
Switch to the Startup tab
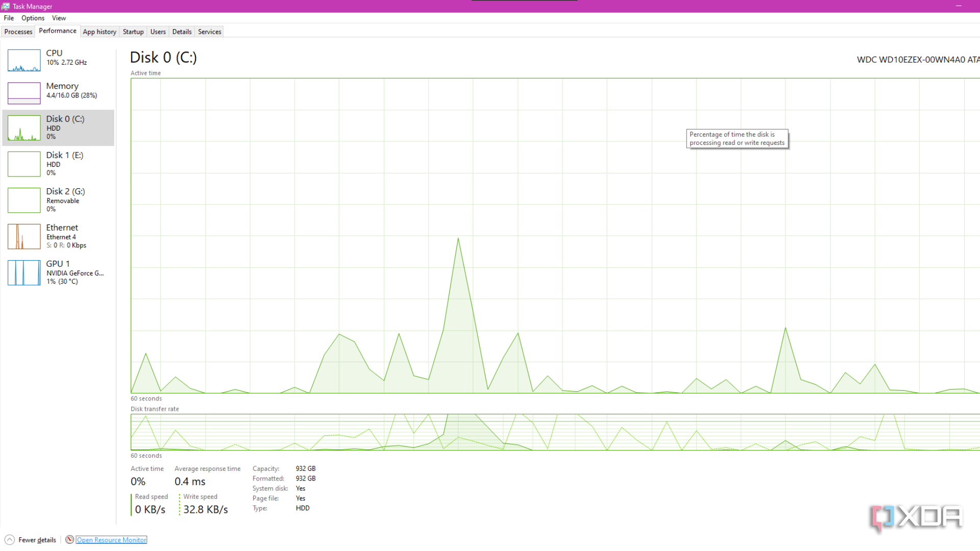coord(133,32)
